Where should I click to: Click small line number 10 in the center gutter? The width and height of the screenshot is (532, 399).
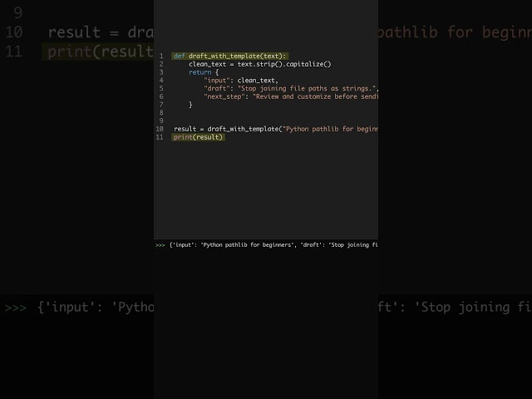160,129
